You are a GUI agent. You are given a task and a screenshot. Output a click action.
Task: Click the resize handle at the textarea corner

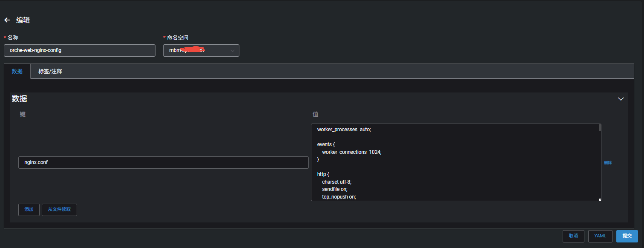click(599, 199)
